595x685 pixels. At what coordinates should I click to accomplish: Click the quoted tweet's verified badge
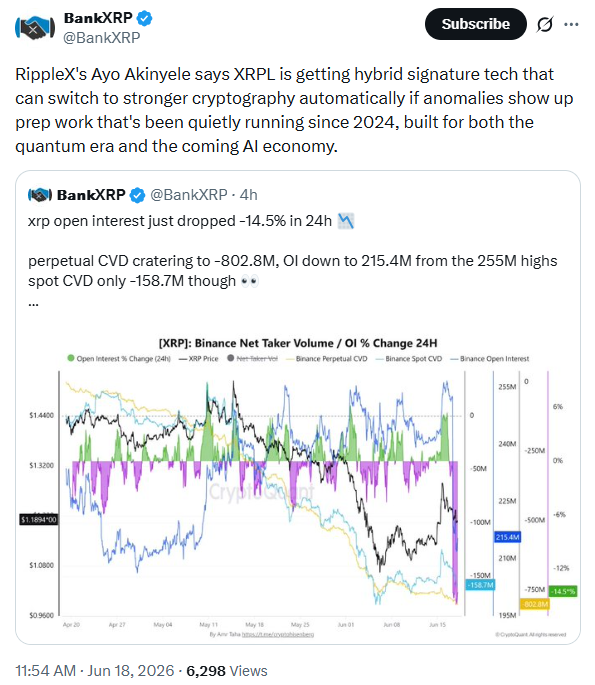138,195
